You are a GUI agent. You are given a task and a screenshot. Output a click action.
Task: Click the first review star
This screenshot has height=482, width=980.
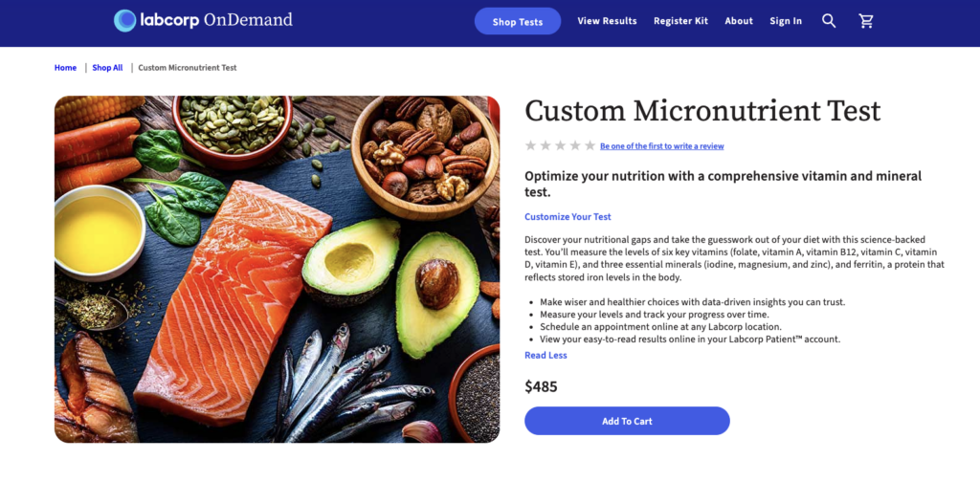pos(530,145)
